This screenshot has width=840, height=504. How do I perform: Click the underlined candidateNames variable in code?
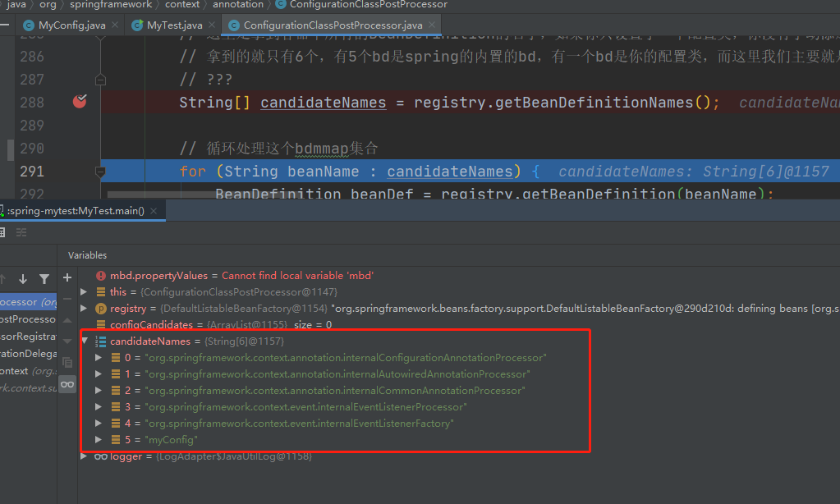(323, 102)
